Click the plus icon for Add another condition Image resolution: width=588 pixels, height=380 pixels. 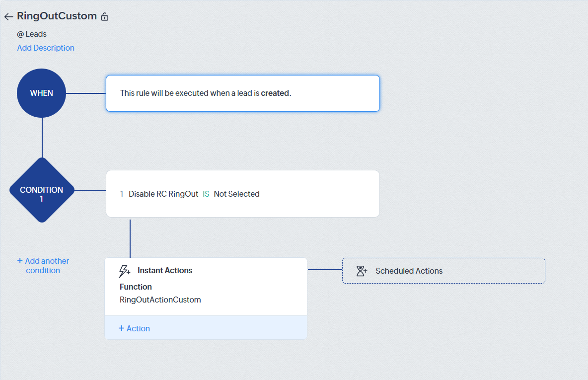pyautogui.click(x=20, y=260)
